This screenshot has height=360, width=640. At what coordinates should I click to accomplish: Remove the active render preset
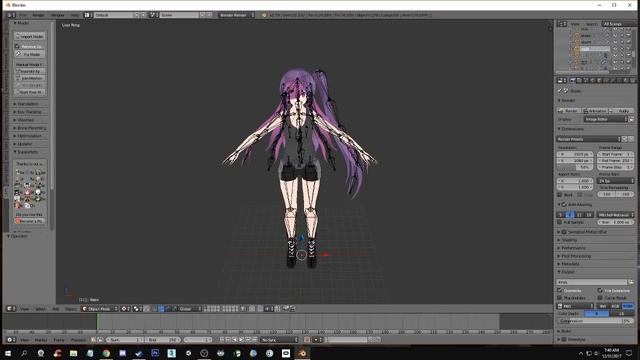coord(631,139)
